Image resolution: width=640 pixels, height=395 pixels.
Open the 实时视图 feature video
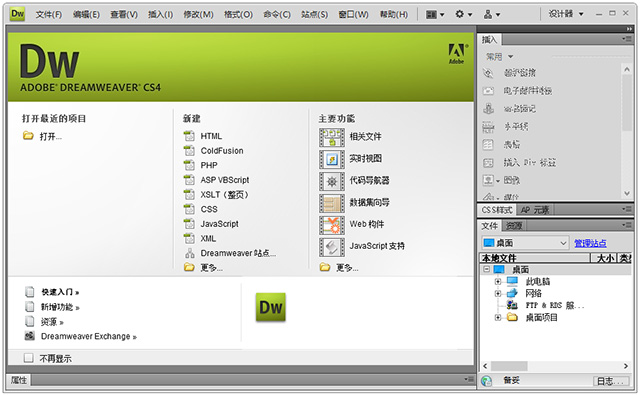(x=365, y=158)
